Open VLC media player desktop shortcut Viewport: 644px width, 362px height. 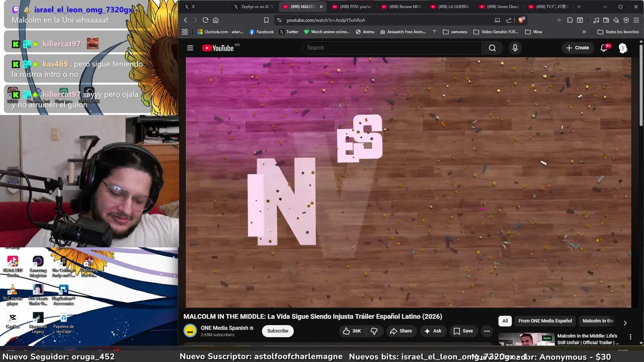tap(13, 295)
